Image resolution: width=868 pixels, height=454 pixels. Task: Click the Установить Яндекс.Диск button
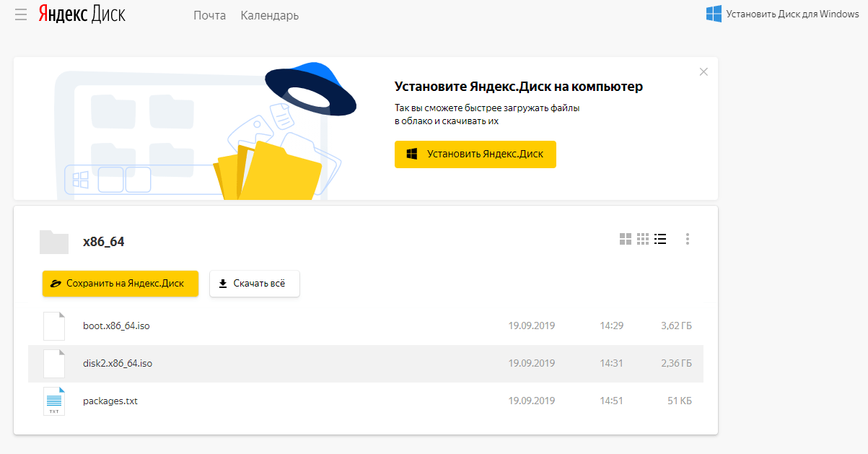[x=475, y=154]
